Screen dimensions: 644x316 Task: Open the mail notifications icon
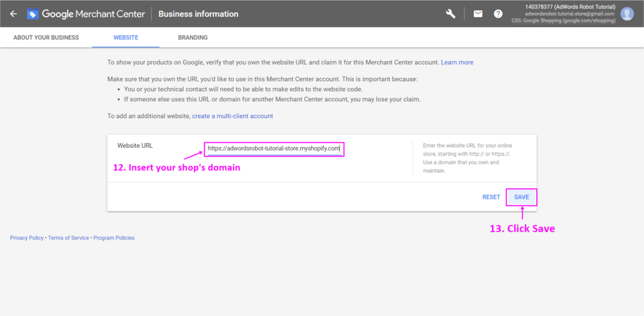coord(478,14)
